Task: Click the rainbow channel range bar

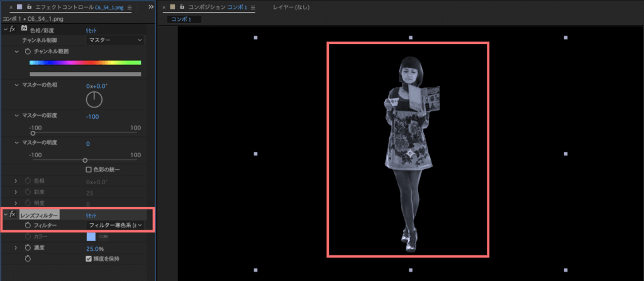Action: [x=86, y=63]
